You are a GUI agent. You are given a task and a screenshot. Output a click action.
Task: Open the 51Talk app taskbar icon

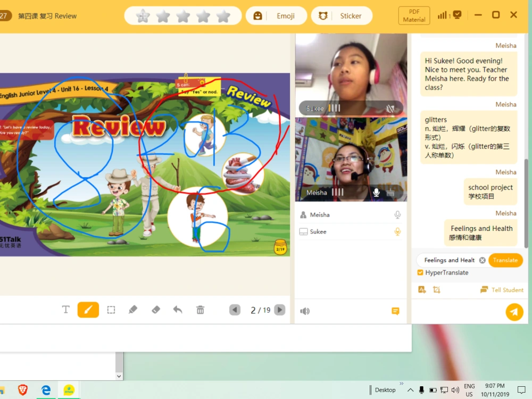pos(69,390)
